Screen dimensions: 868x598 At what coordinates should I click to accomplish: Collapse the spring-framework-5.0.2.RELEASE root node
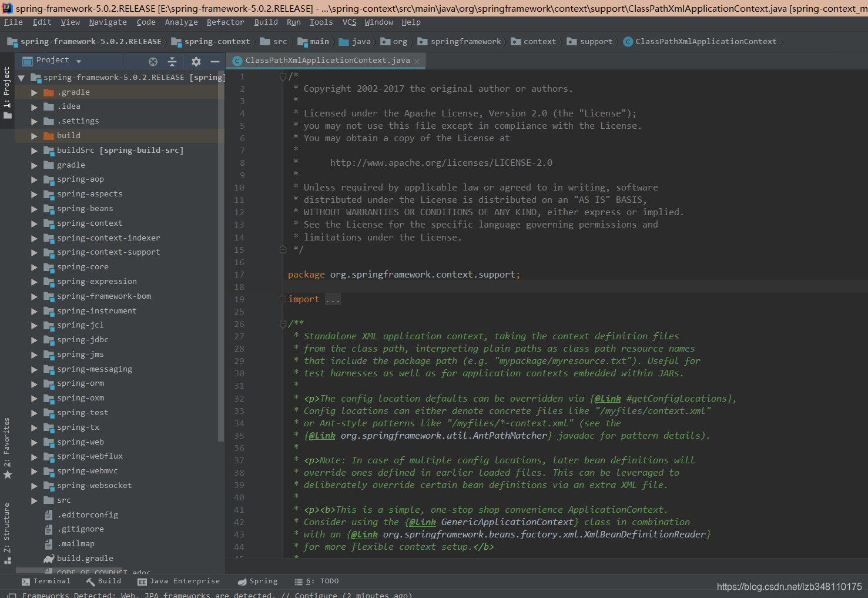pos(21,78)
